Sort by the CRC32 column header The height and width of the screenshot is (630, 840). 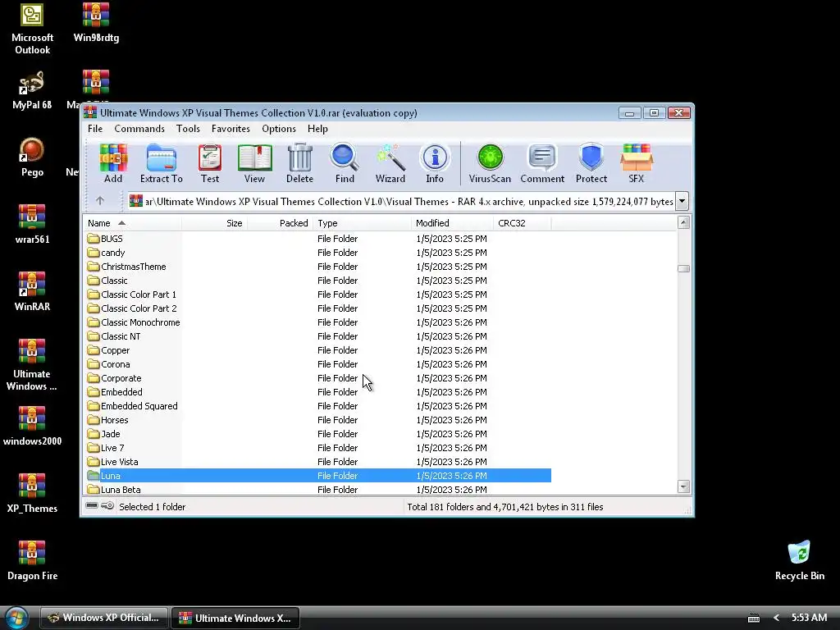tap(523, 223)
